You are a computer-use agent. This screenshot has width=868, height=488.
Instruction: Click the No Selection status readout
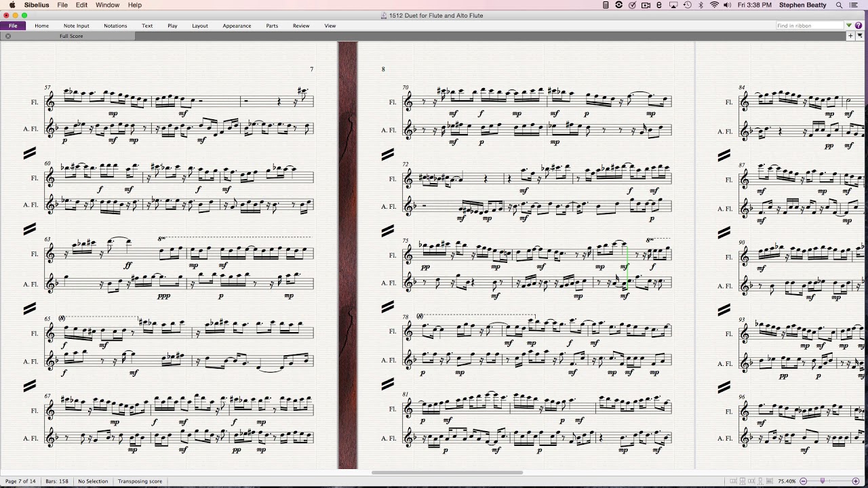[x=93, y=481]
